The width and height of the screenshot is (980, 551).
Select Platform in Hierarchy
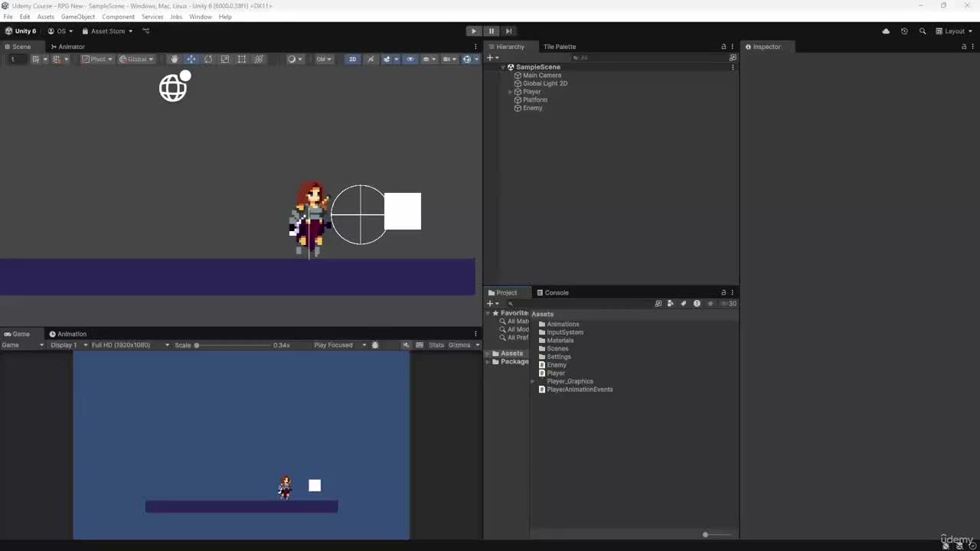click(535, 99)
